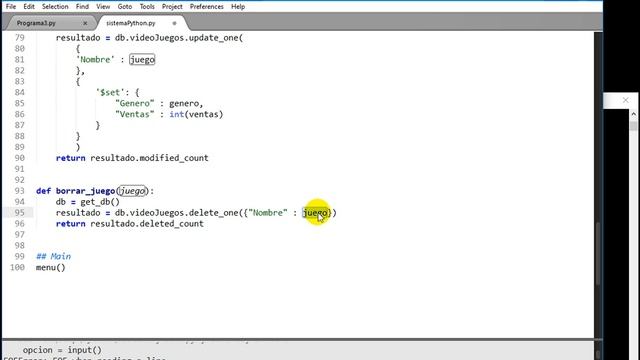Click scroll-up arrow in the side window
Viewport: 640px width, 360px height.
point(633,114)
